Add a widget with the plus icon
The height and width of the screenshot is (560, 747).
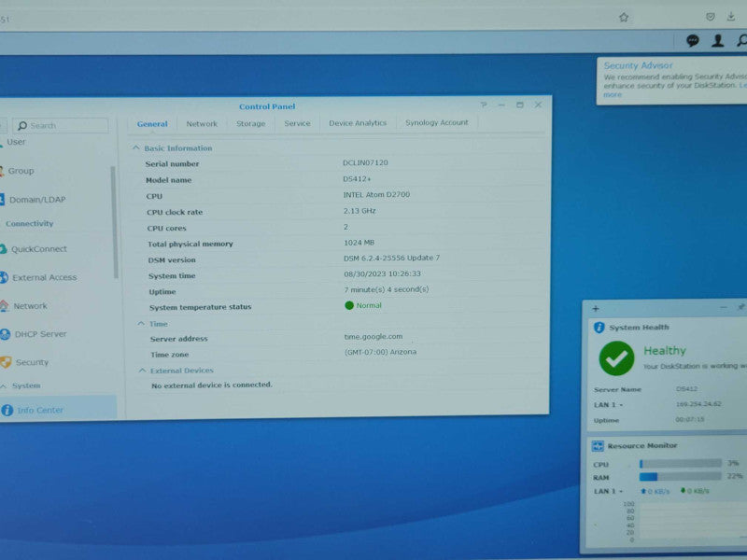[596, 309]
